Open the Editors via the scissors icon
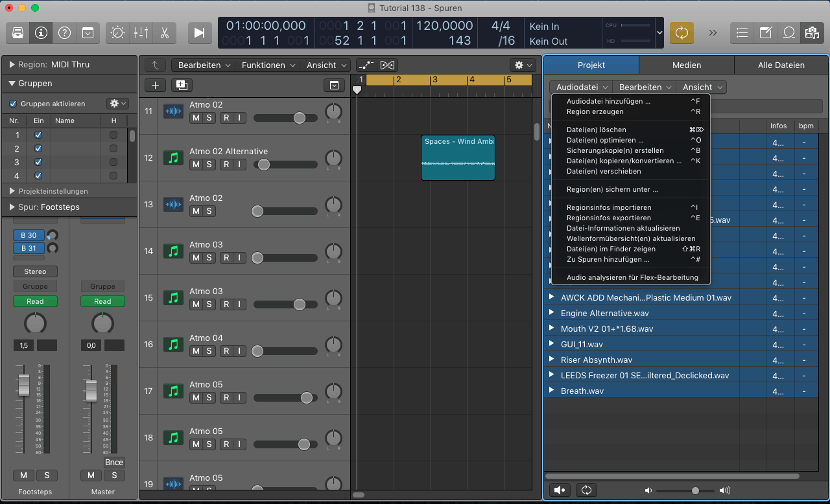 click(164, 32)
